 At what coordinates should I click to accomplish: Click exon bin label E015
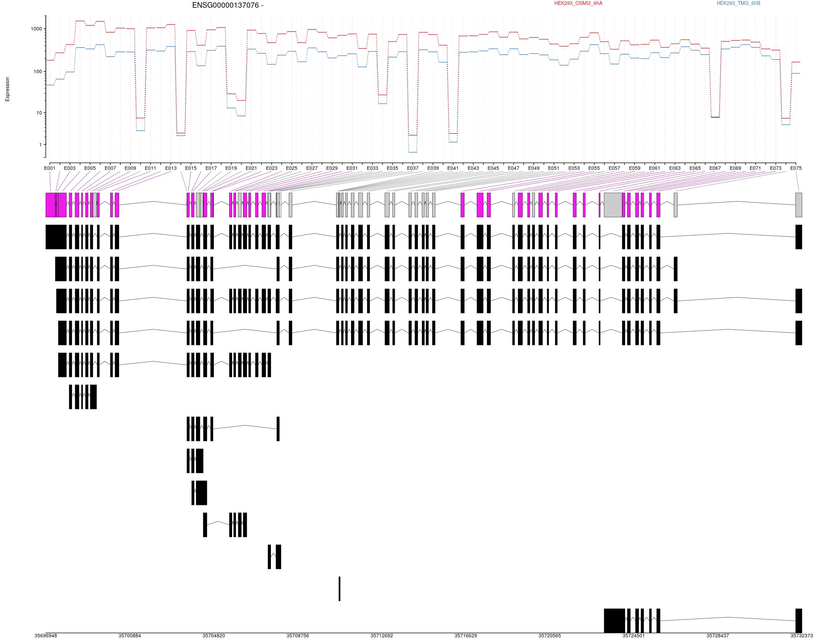point(191,168)
